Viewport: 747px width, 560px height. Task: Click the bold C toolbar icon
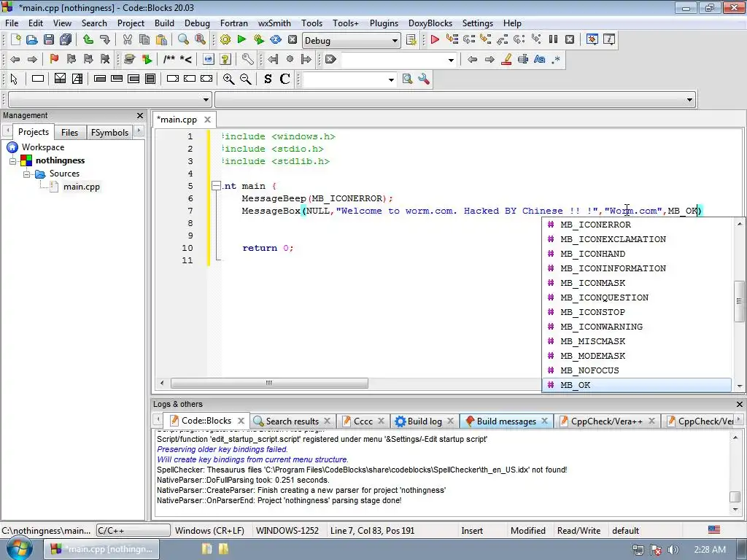(285, 79)
